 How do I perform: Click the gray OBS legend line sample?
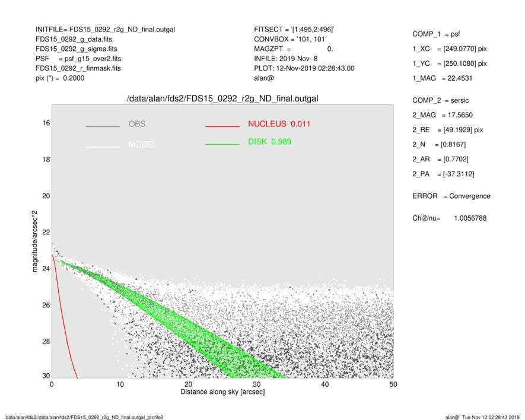point(103,126)
